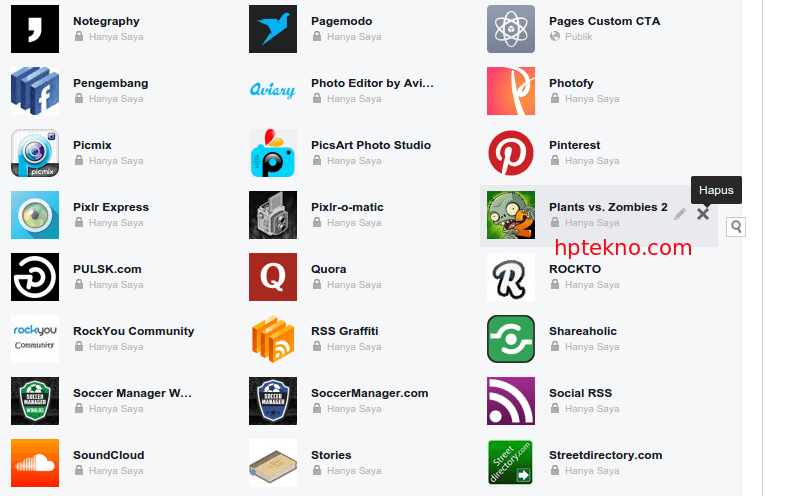Open the SoccerManager.com app link
Image resolution: width=805 pixels, height=496 pixels.
click(x=369, y=393)
